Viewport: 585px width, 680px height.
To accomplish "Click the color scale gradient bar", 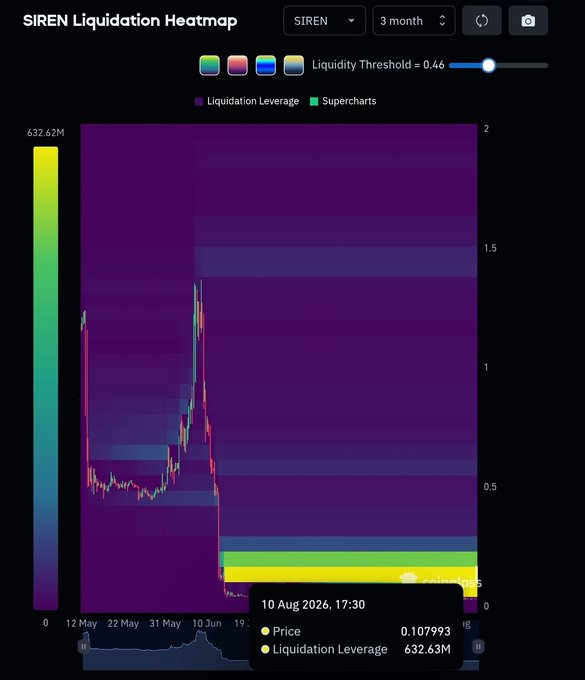I will [x=46, y=378].
